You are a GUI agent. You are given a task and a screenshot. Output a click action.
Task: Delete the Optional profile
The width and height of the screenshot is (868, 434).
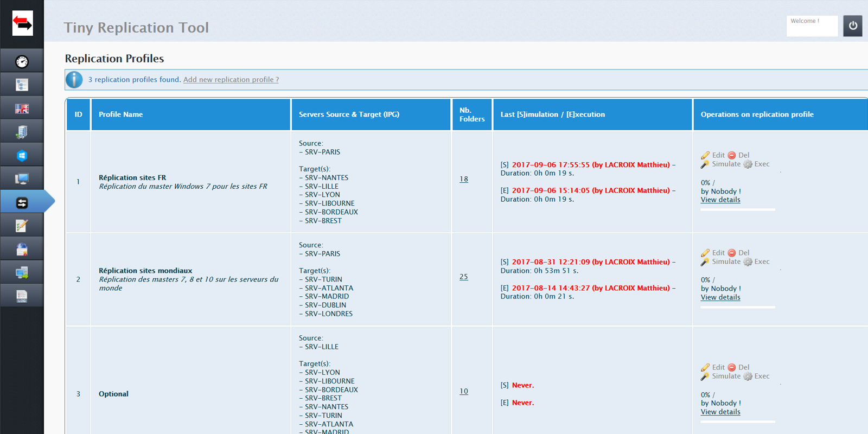(x=738, y=367)
